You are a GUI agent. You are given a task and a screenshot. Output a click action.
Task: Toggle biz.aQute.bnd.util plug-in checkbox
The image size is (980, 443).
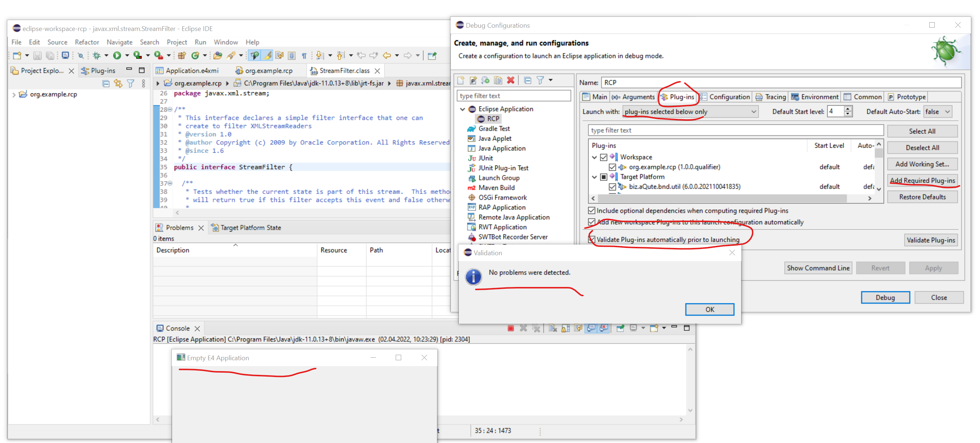(612, 187)
